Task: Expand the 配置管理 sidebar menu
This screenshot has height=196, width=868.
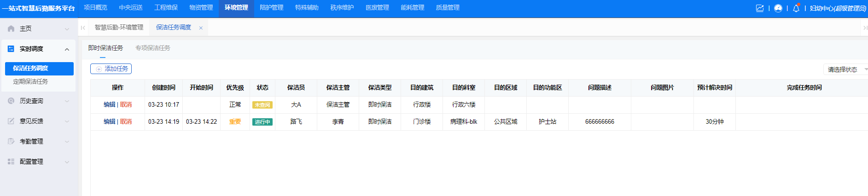Action: (x=67, y=162)
